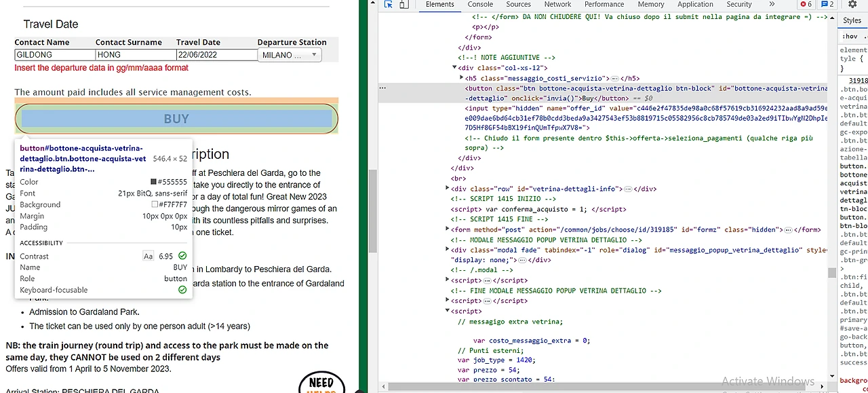Expand the div vetrina-dettagli-info node
This screenshot has height=393, width=868.
pyautogui.click(x=448, y=189)
